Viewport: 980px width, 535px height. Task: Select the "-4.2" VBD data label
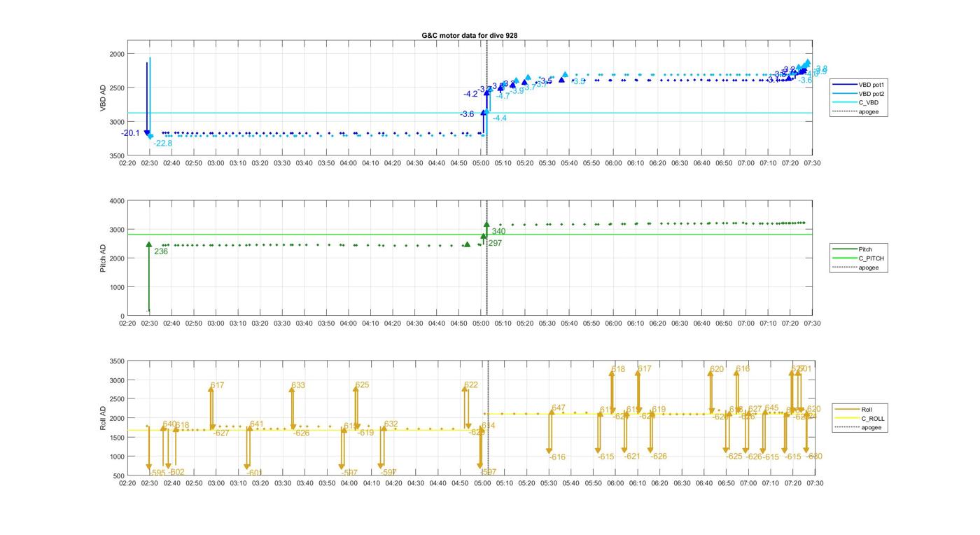pos(470,94)
